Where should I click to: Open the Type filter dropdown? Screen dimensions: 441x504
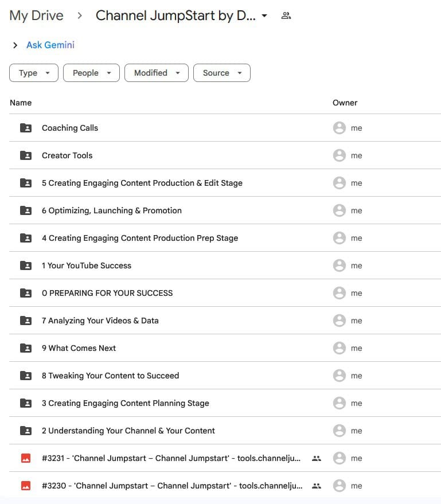click(x=34, y=73)
